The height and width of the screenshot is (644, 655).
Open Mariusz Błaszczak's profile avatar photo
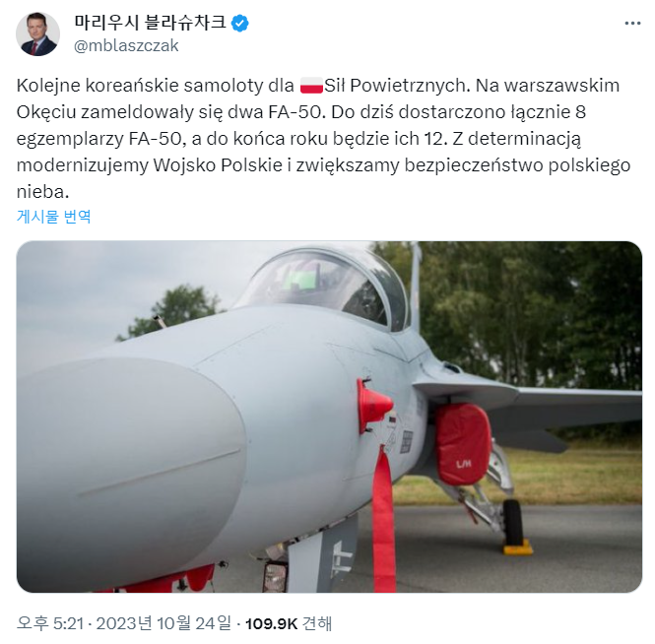pos(37,33)
